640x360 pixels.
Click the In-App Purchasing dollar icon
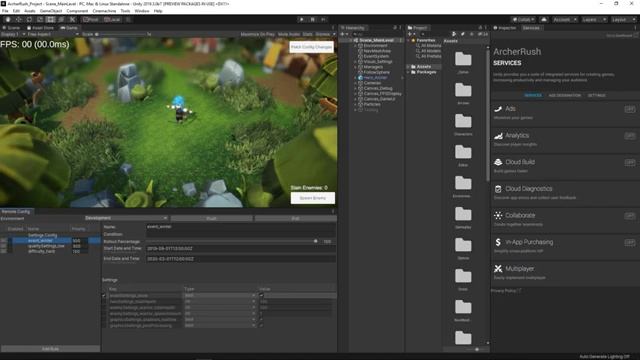coord(498,242)
